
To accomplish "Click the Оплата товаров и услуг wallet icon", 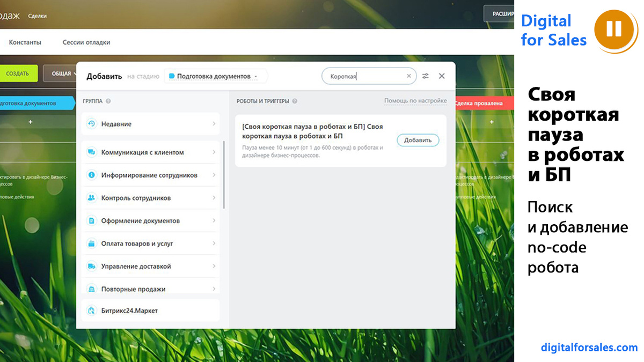I will pyautogui.click(x=91, y=243).
